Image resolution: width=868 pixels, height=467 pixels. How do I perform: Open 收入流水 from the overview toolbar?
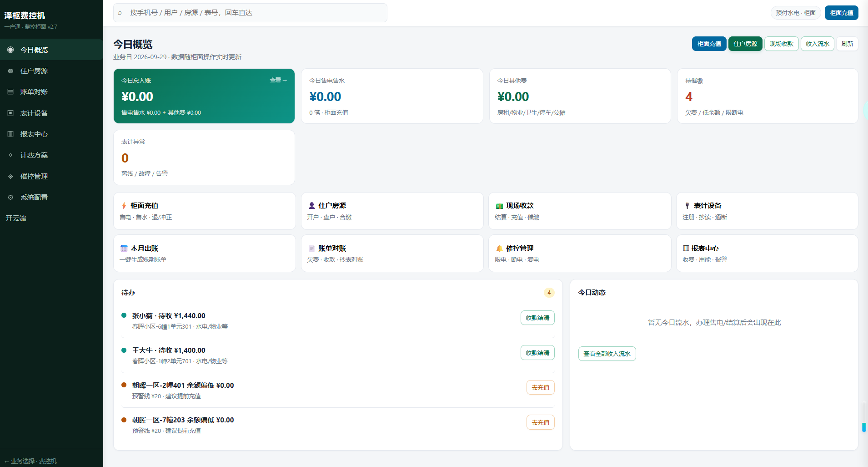coord(817,44)
